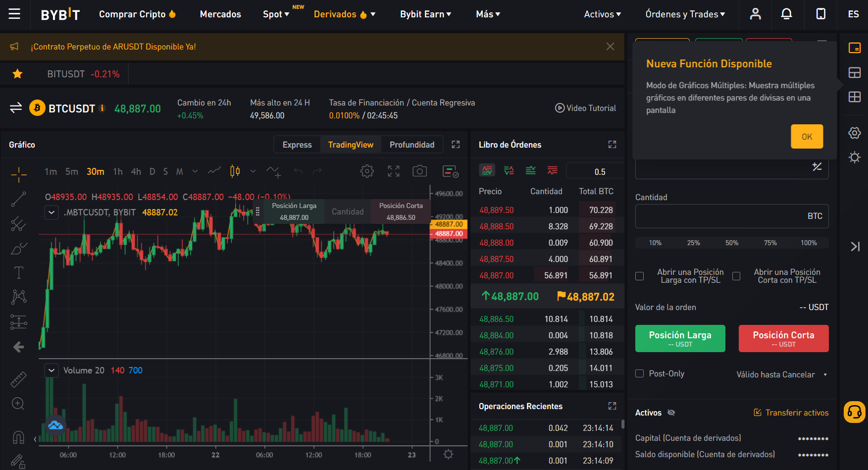Click the notifications bell icon
868x470 pixels.
(786, 14)
